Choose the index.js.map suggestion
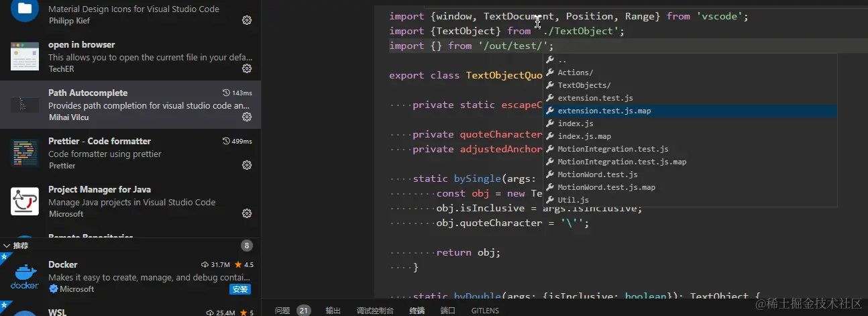 [x=690, y=136]
